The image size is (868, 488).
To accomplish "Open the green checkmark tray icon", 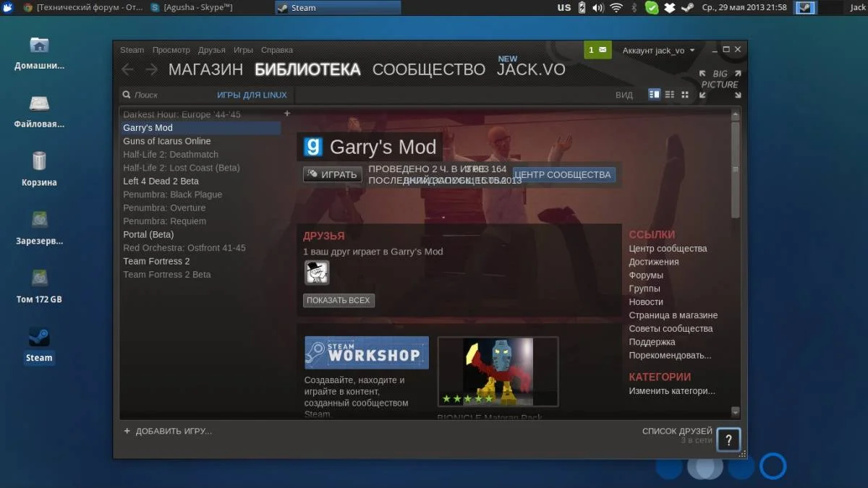I will coord(652,8).
